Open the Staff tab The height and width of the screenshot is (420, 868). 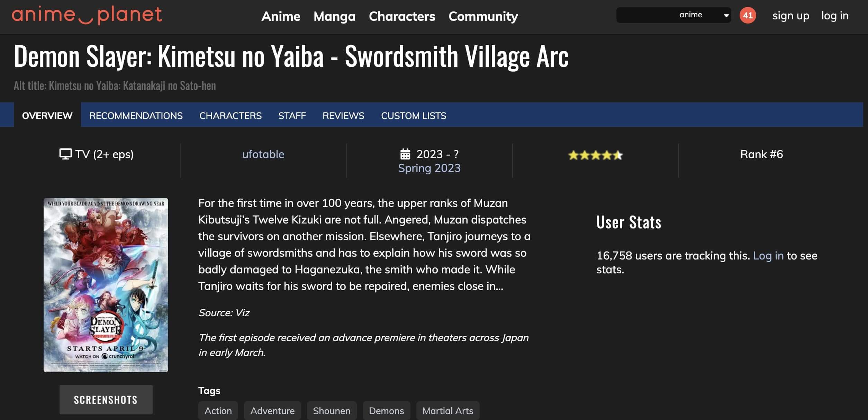pos(292,116)
